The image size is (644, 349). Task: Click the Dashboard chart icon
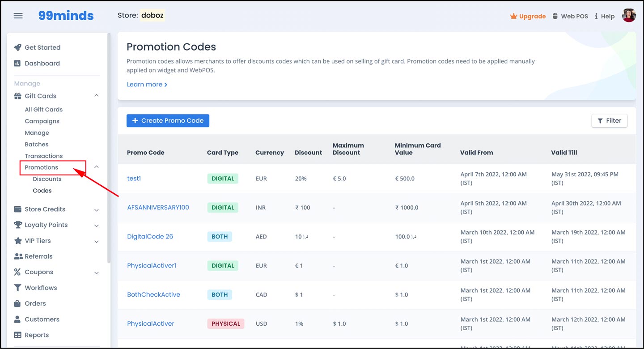[18, 63]
